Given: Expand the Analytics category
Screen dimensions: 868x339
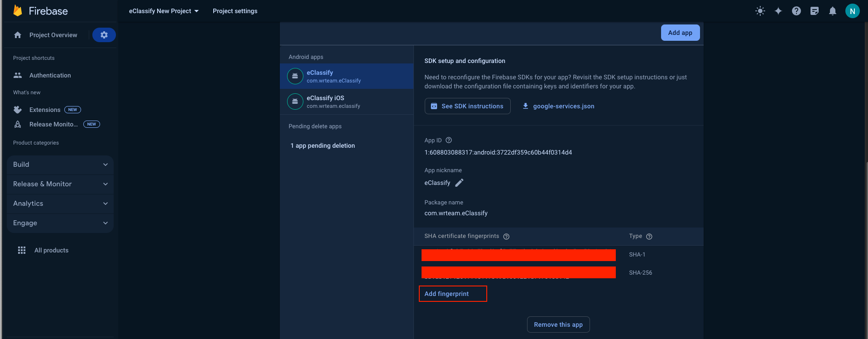Looking at the screenshot, I should click(x=60, y=203).
